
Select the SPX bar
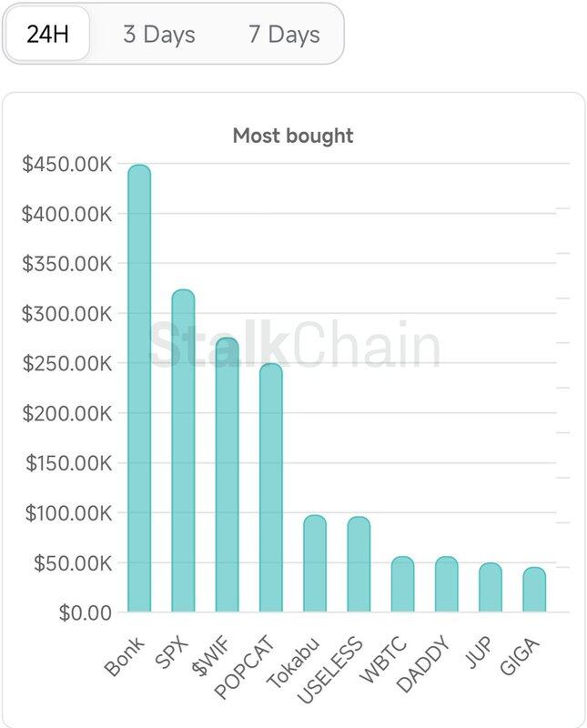pyautogui.click(x=183, y=451)
